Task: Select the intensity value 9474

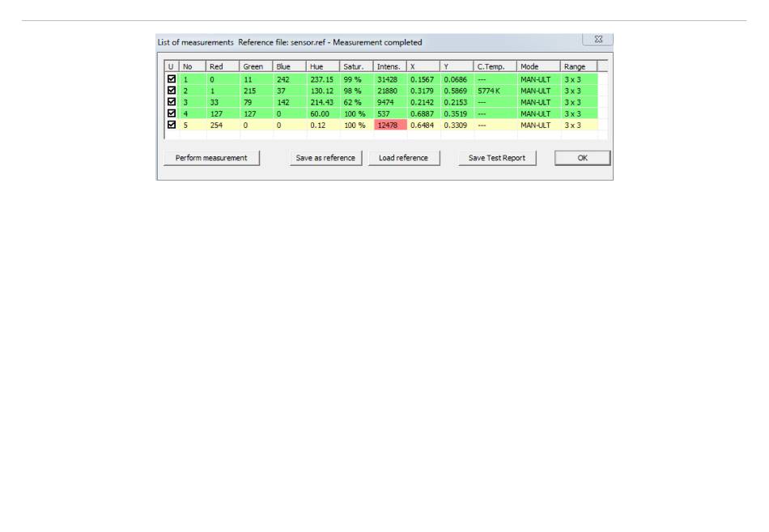Action: pos(385,102)
